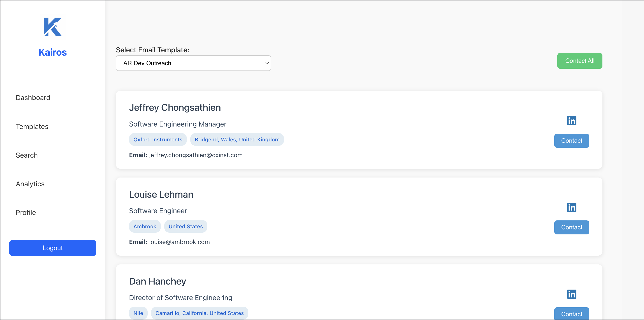Go to Dashboard in sidebar
This screenshot has width=644, height=320.
point(33,98)
